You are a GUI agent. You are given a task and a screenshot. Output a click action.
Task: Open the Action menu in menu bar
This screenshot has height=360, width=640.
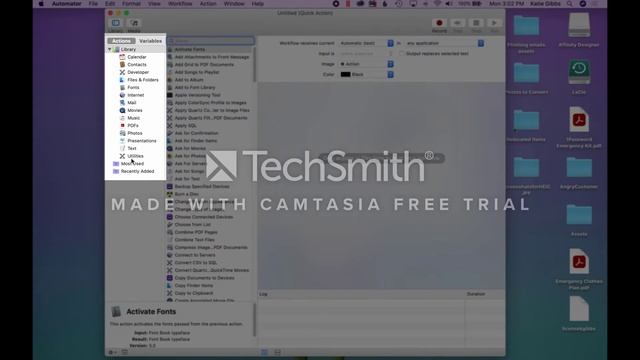click(x=208, y=4)
